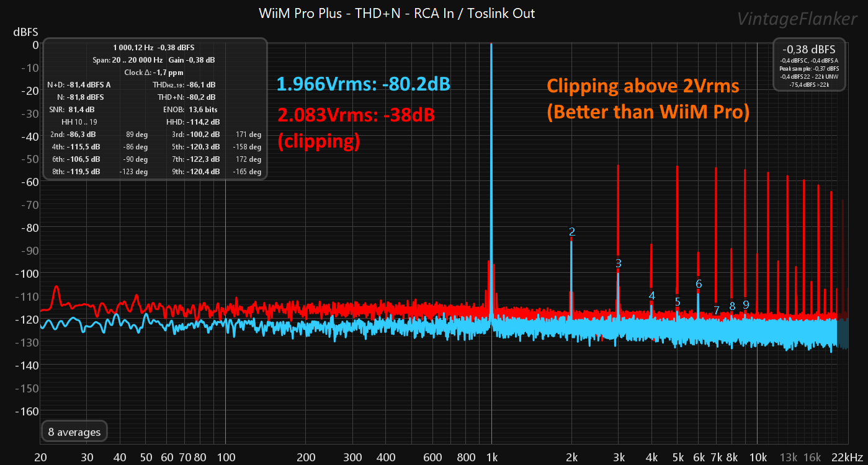The height and width of the screenshot is (465, 868).
Task: Click the "-90 deg" phase value
Action: pos(135,159)
